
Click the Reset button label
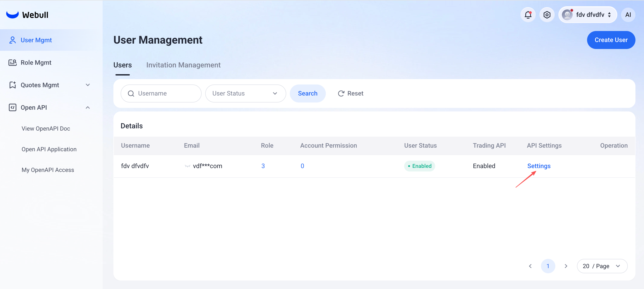(355, 93)
